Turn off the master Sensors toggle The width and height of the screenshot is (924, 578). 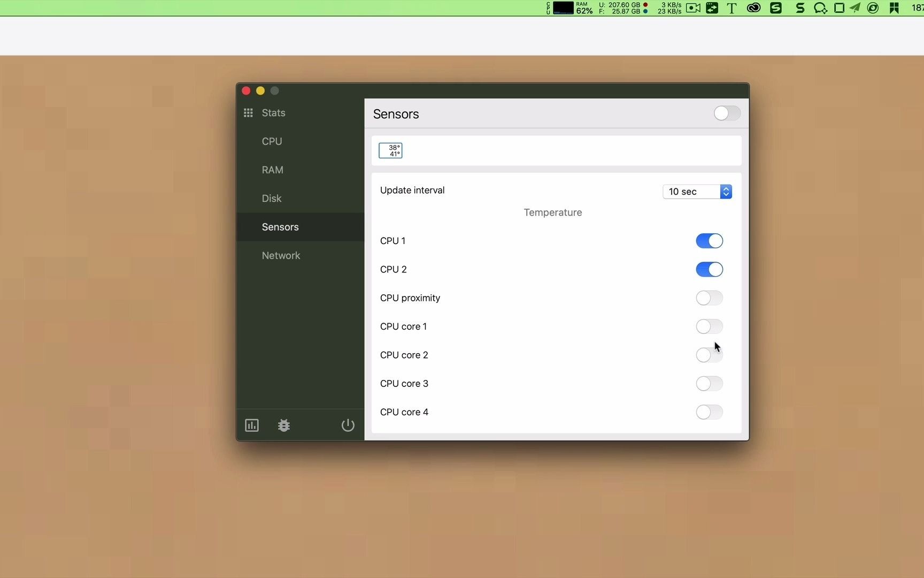tap(726, 113)
